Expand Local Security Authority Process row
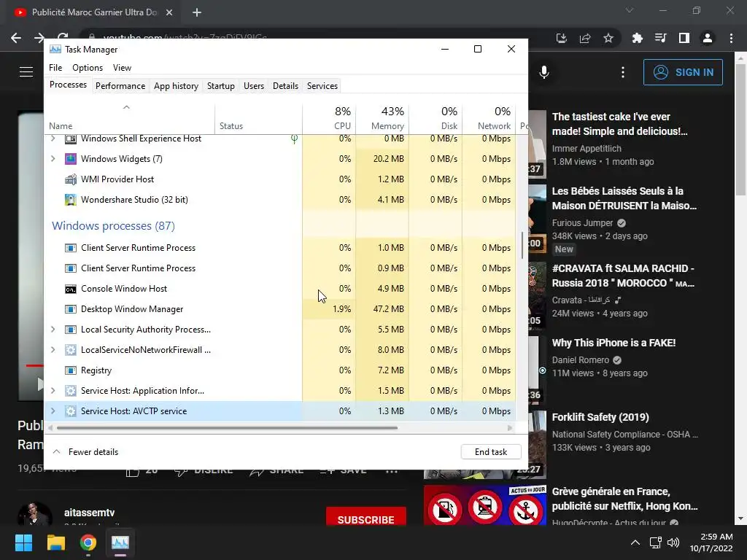Screen dimensions: 747x560 click(x=53, y=329)
